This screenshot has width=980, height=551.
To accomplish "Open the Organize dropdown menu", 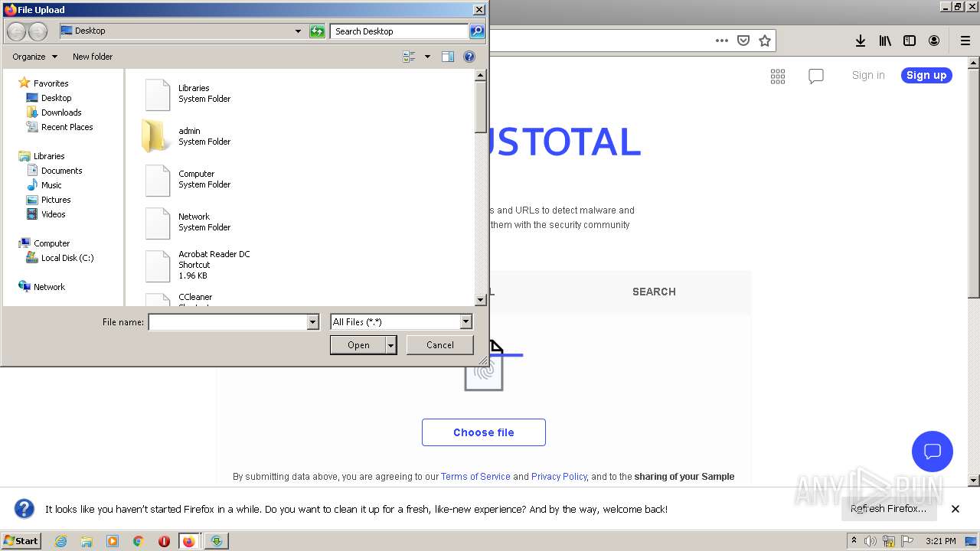I will click(34, 57).
